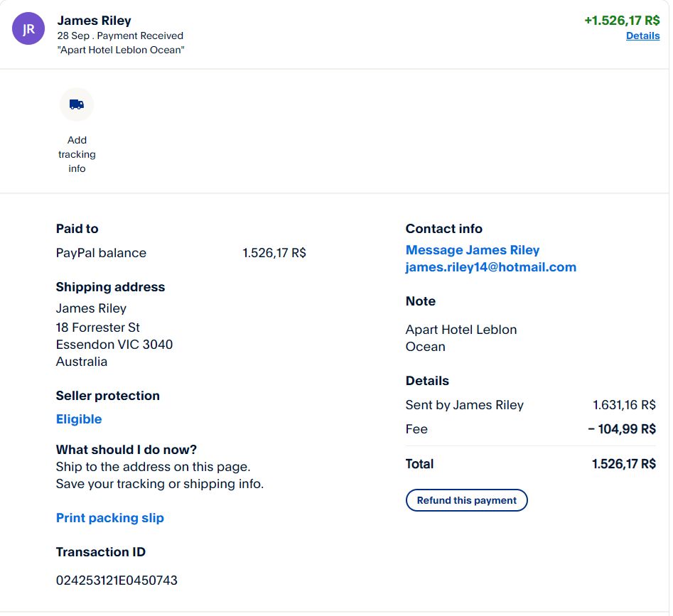Click the truck tracking icon
Viewport: 673px width, 616px height.
pos(77,104)
